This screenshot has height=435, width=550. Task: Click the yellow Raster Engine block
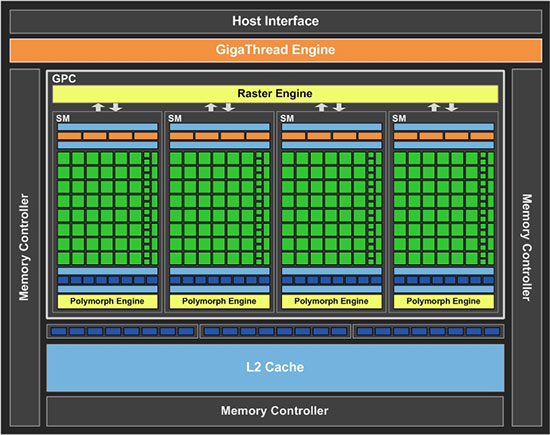pyautogui.click(x=275, y=94)
